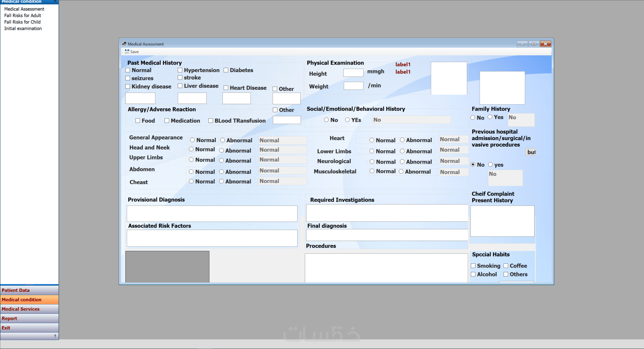Viewport: 644px width, 349px height.
Task: Close the Medical Assessment window
Action: [x=546, y=44]
